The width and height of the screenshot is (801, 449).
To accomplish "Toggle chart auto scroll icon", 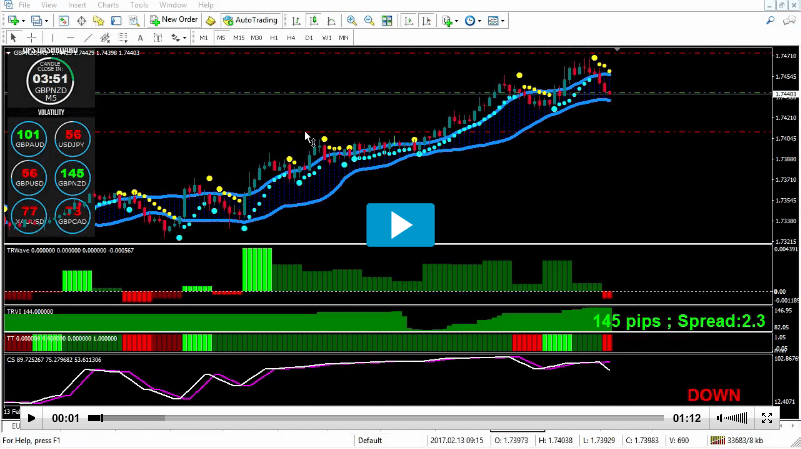I will click(409, 20).
